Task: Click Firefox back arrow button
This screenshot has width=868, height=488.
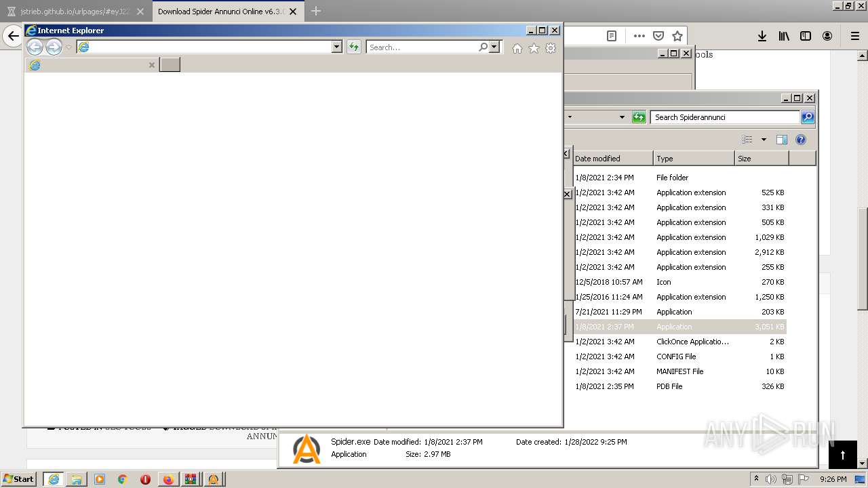Action: click(x=13, y=36)
